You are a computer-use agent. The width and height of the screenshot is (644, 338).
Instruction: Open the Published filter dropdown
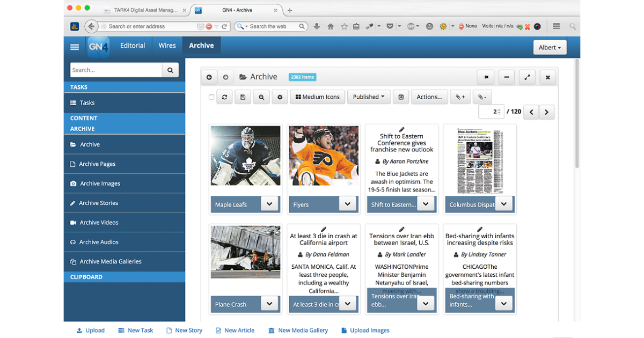point(369,97)
